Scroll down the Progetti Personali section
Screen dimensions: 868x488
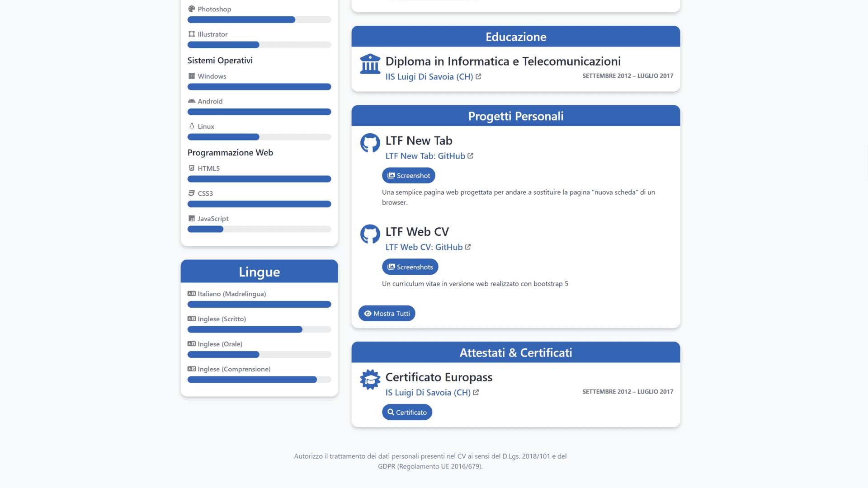point(387,313)
